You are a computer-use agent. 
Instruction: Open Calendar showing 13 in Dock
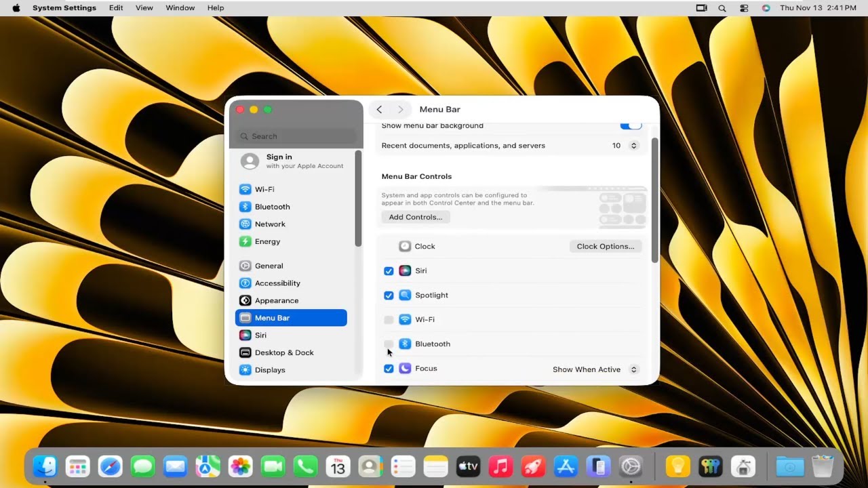tap(338, 466)
